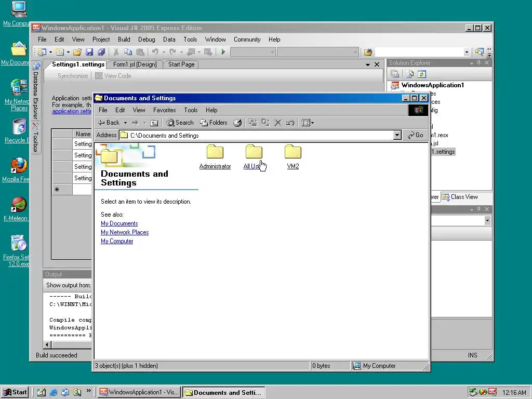Click the Properties icon in Solution Explorer
This screenshot has height=399, width=532.
pyautogui.click(x=395, y=74)
